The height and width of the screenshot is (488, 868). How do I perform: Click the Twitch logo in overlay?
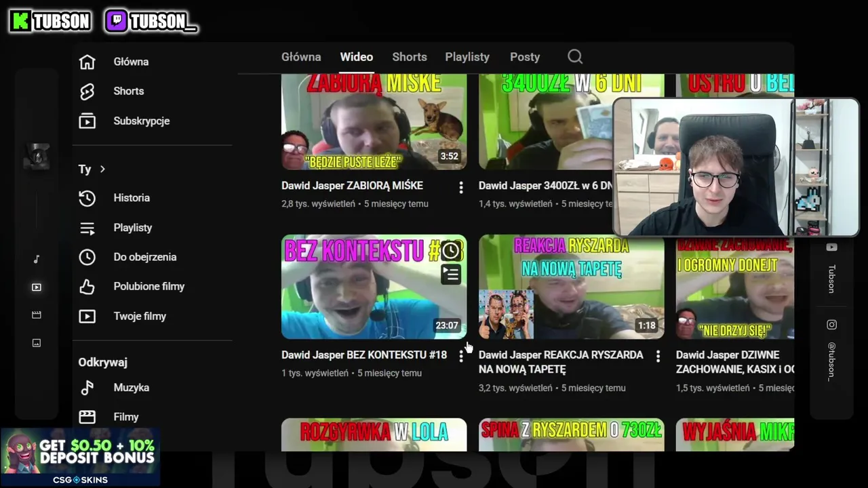(x=117, y=22)
